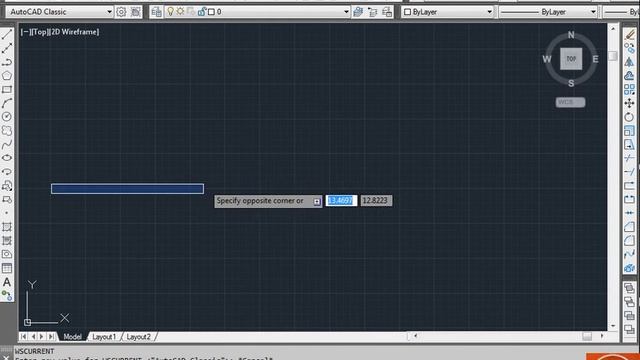Screen dimensions: 640x360
Task: Click the [2D Wireframe] visual style label
Action: point(74,32)
